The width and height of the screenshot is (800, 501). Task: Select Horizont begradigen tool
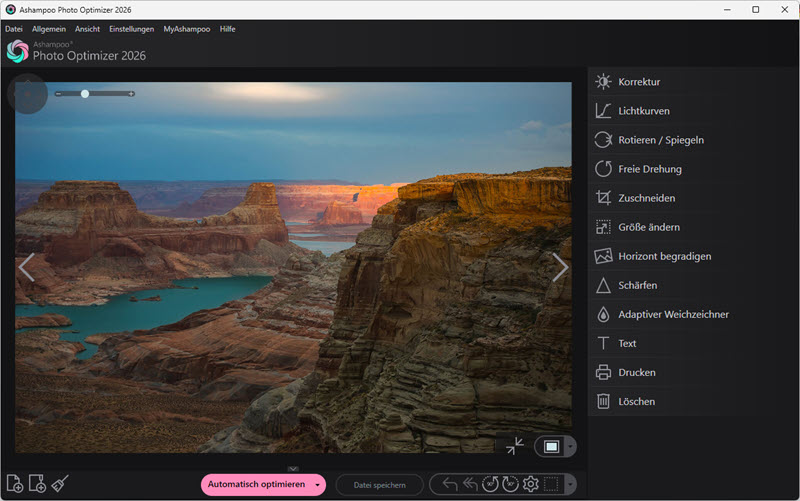point(692,256)
